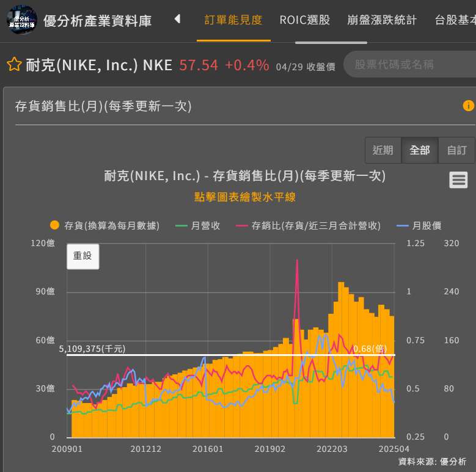
Task: Click the 耐克(NIKE, Inc.) NKE stock name heading
Action: pos(99,65)
